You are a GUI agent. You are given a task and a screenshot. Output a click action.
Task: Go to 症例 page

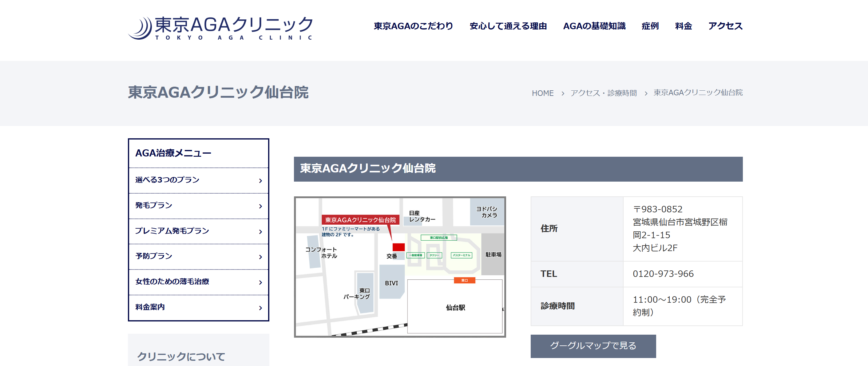650,26
